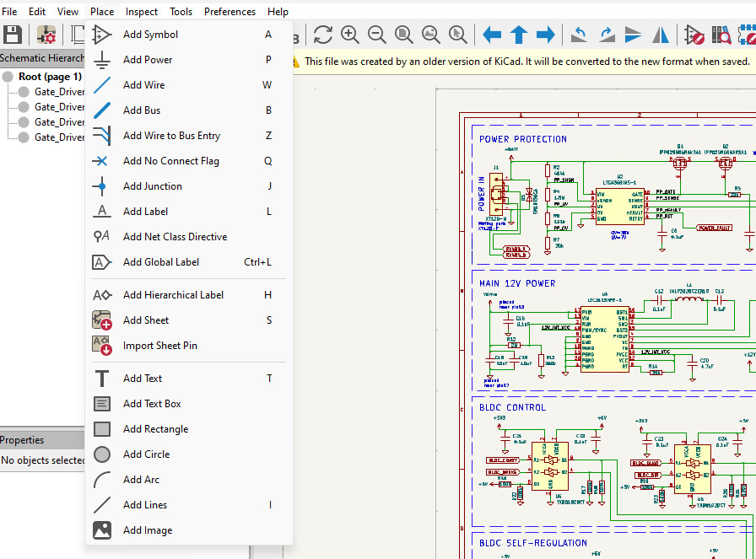
Task: Click the Add Image picture icon
Action: point(102,530)
